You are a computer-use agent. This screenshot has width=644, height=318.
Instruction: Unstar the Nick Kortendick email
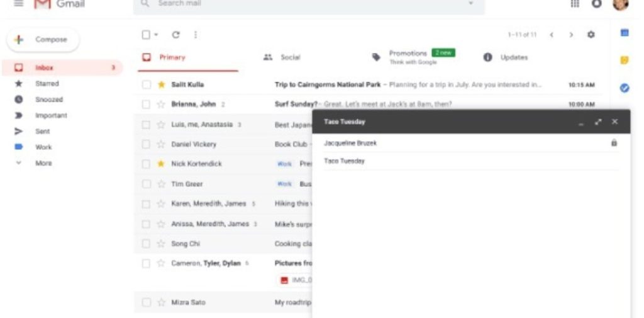(162, 164)
